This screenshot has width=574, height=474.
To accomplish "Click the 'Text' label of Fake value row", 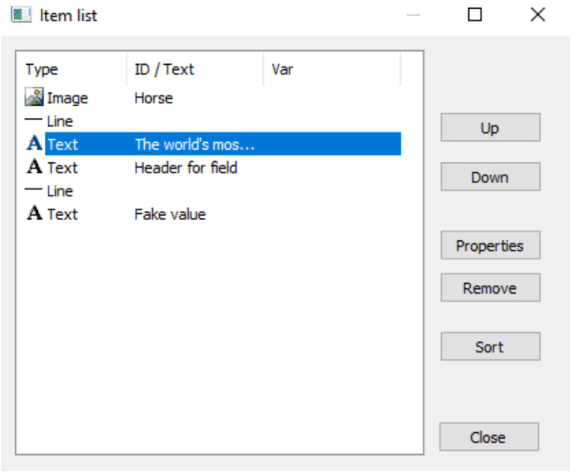I will click(63, 214).
